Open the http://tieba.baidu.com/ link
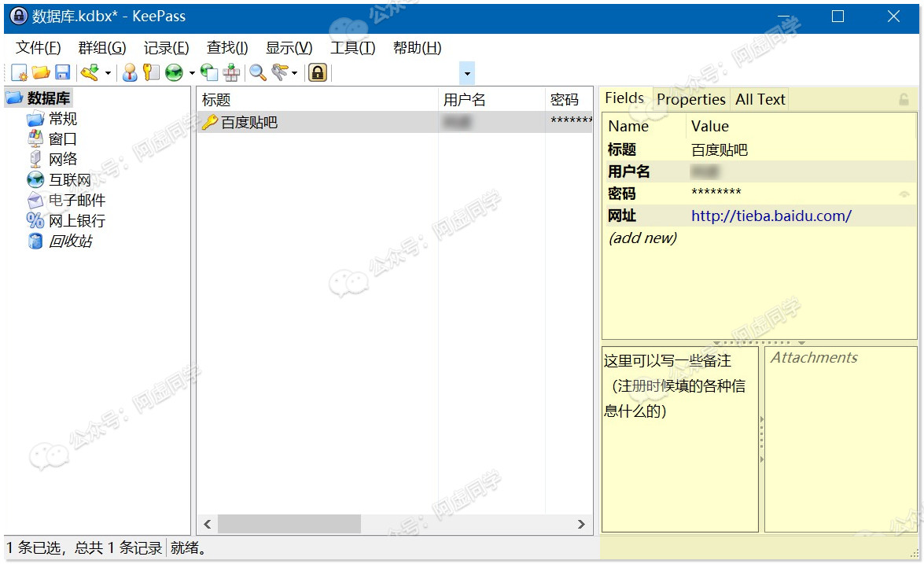924x564 pixels. click(x=771, y=216)
